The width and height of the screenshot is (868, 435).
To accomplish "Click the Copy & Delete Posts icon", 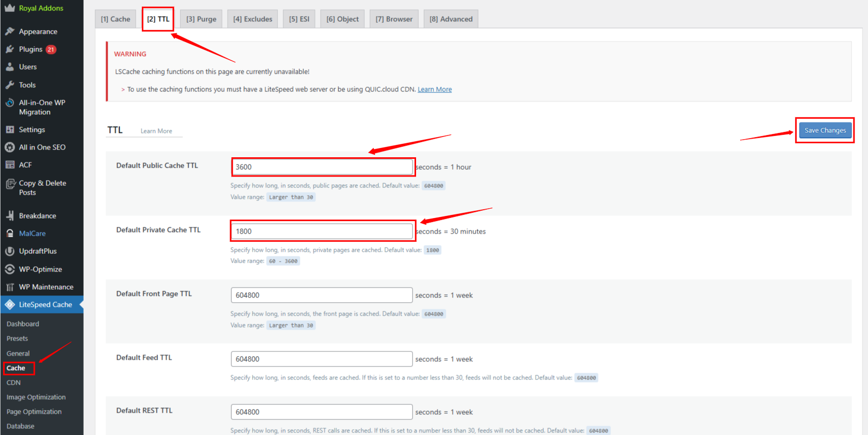I will 9,183.
